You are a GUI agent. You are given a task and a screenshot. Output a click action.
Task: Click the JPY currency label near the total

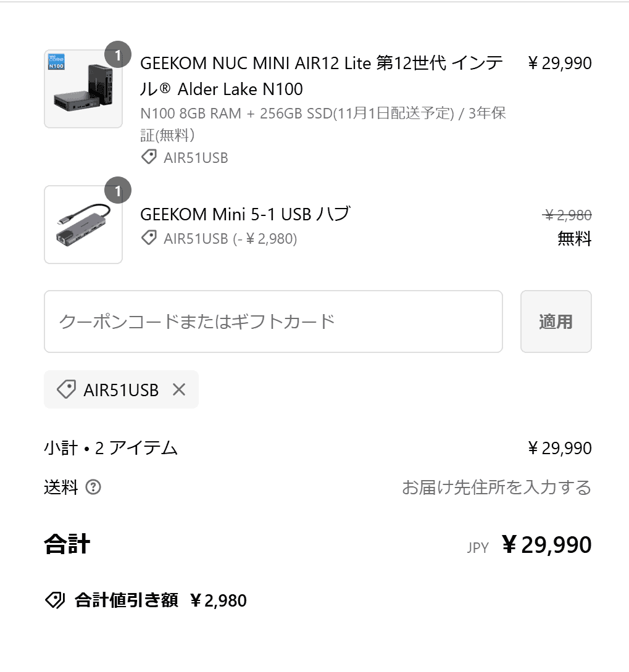coord(478,547)
